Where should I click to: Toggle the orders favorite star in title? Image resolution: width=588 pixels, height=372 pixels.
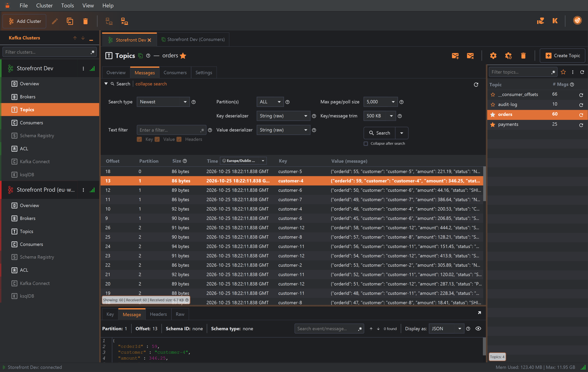coord(183,56)
